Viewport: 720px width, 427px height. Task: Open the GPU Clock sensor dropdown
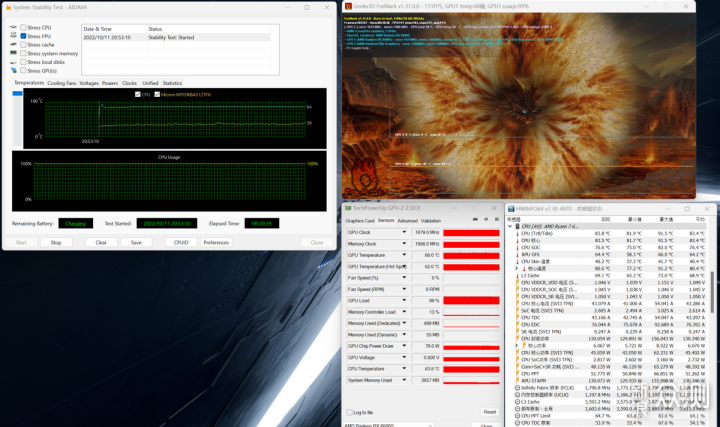point(404,232)
